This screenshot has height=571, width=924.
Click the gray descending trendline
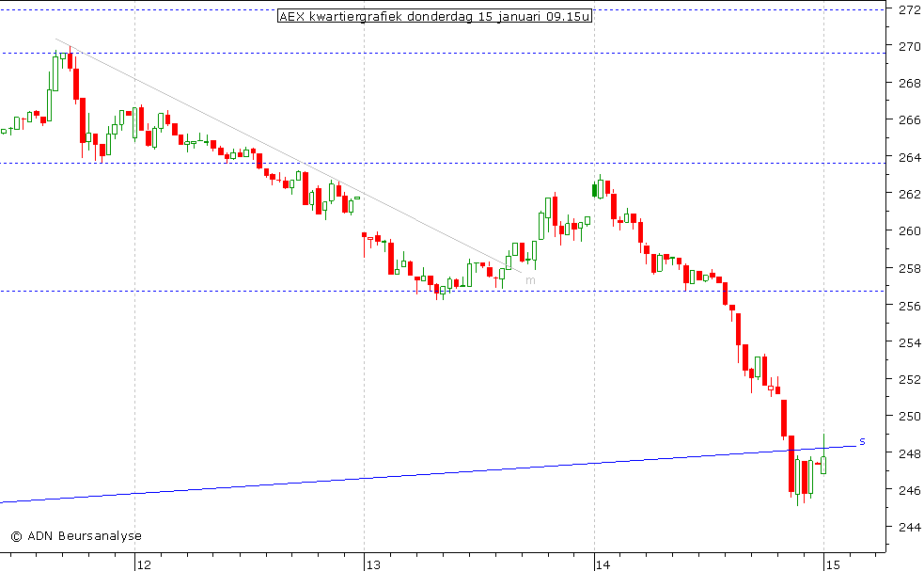[289, 155]
